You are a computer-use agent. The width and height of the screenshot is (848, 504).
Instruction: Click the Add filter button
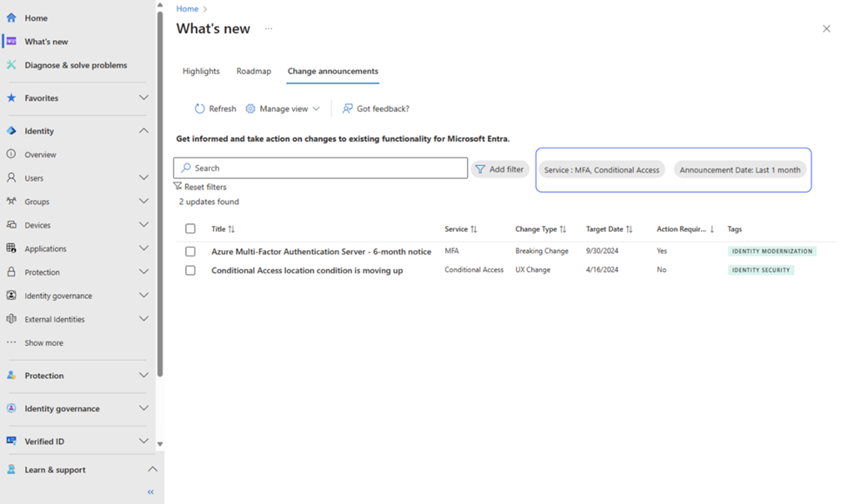500,169
